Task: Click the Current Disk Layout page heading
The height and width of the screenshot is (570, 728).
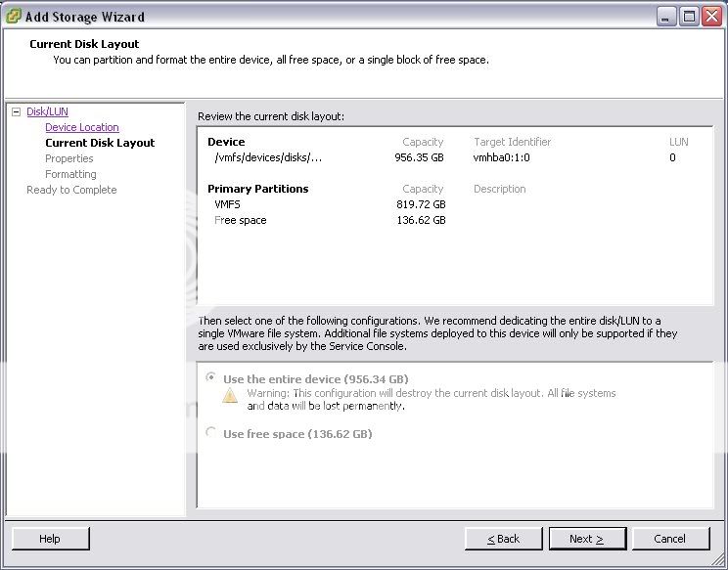Action: [84, 44]
